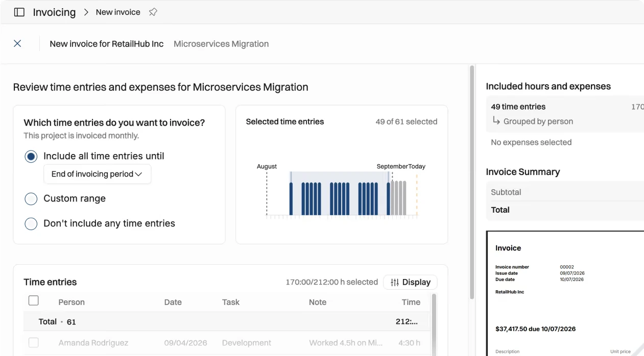Click the Date column header
Image resolution: width=644 pixels, height=356 pixels.
[x=173, y=302]
